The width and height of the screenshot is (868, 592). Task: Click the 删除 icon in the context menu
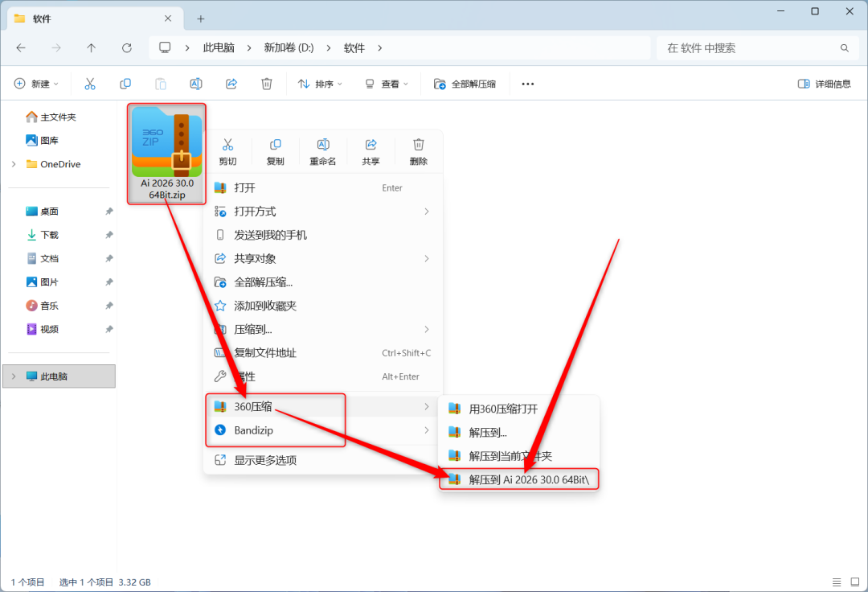419,145
